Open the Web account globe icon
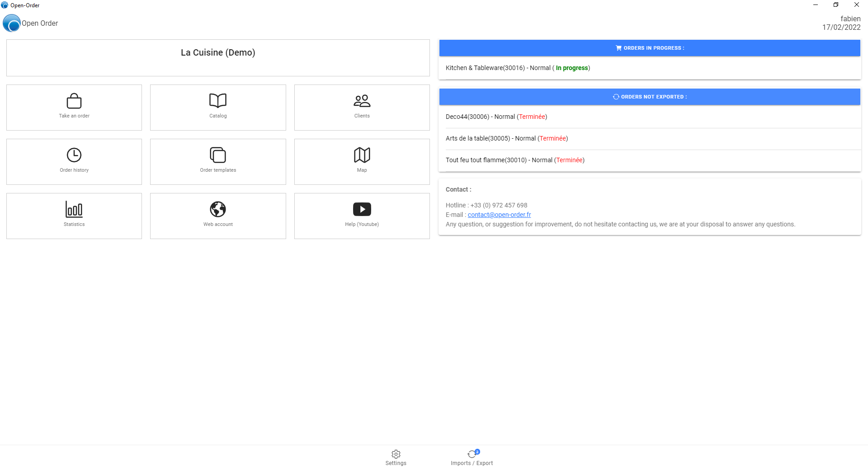 click(218, 209)
